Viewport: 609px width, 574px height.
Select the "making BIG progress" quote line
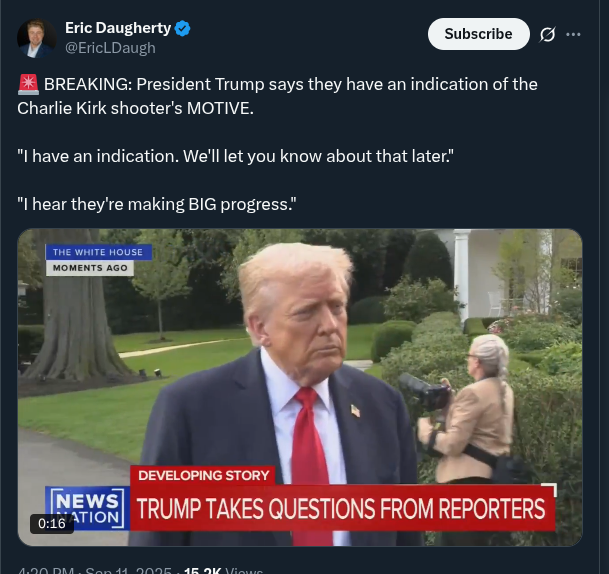click(157, 204)
